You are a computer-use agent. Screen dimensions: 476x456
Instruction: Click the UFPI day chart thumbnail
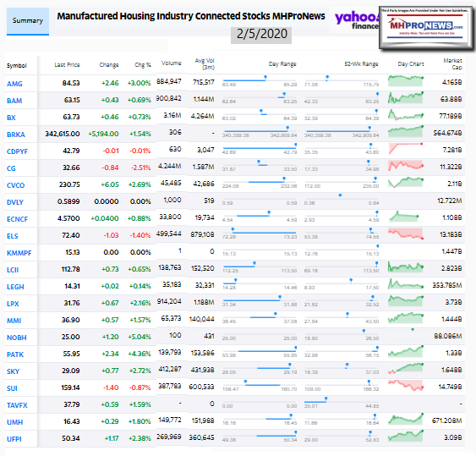coord(405,436)
